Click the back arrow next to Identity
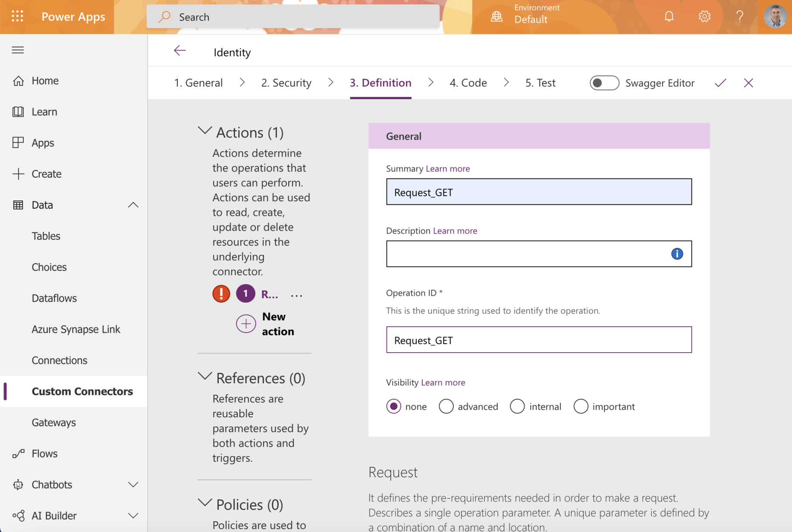 pos(179,51)
